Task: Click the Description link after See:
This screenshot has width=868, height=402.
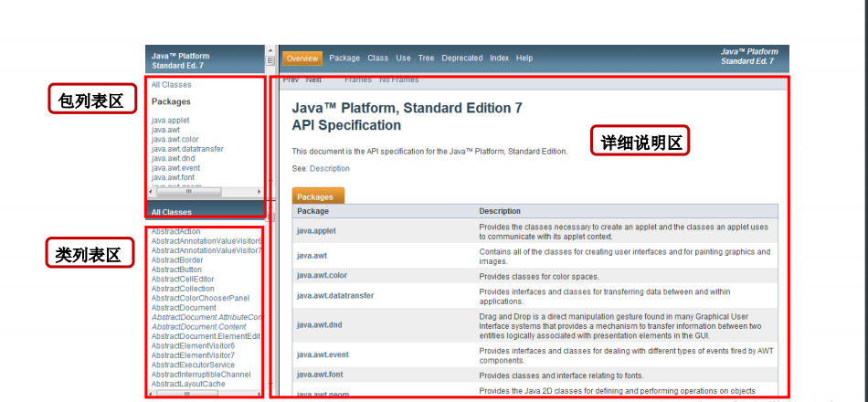Action: coord(329,168)
